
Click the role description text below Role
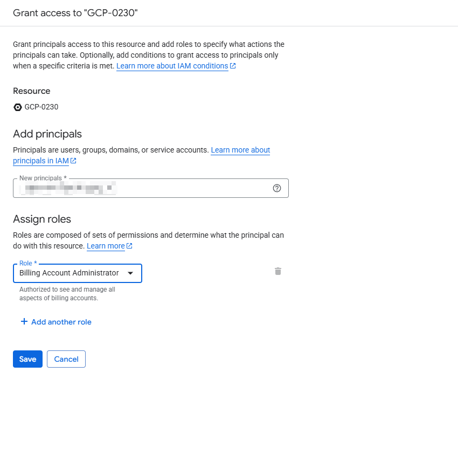[67, 294]
